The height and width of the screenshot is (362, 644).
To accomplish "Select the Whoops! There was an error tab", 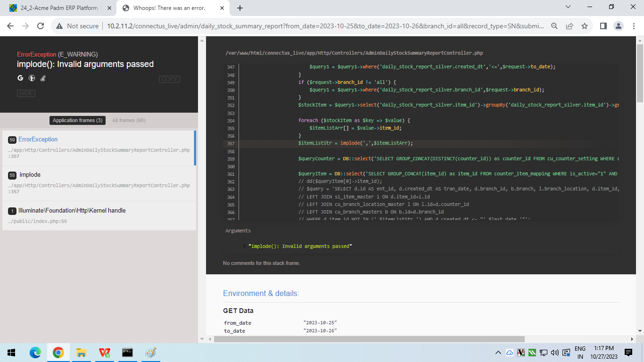I will pyautogui.click(x=173, y=8).
